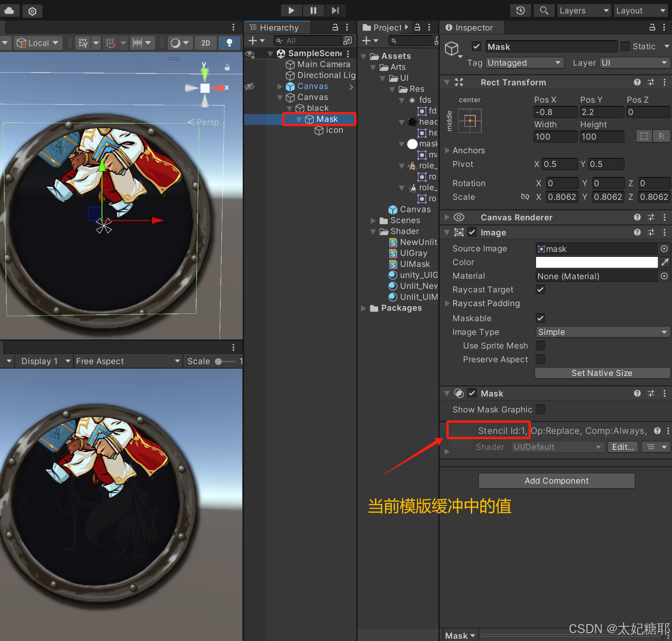Viewport: 672px width, 641px height.
Task: Start Play mode with the Play button
Action: pyautogui.click(x=291, y=10)
